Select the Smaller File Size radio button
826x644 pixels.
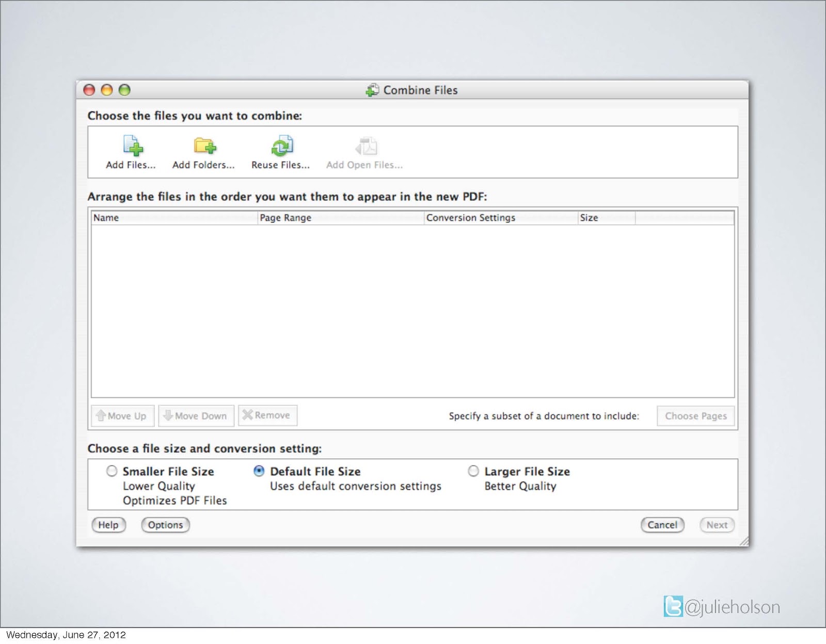click(x=112, y=471)
